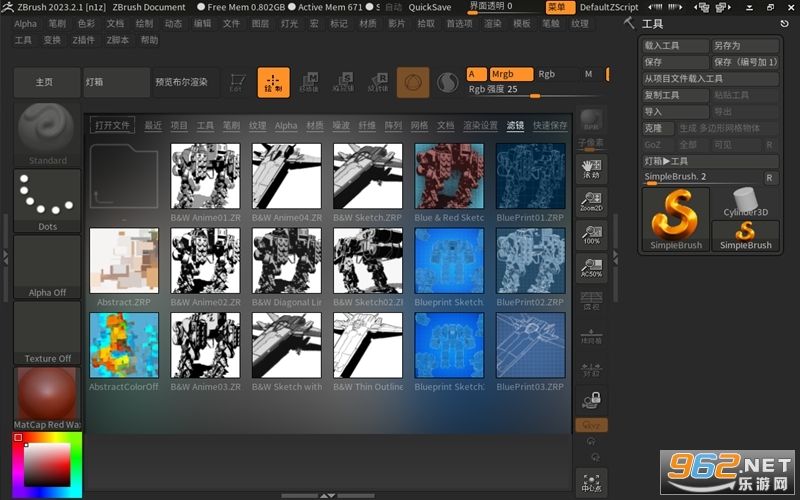This screenshot has width=800, height=500.
Task: Click the Zoom2D magnifier icon
Action: coord(591,202)
